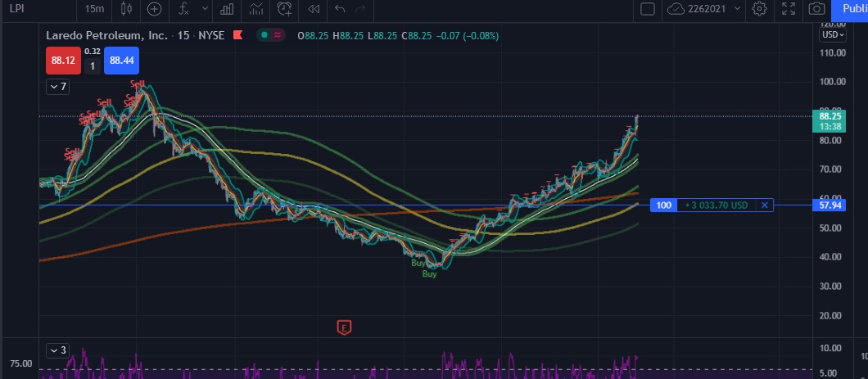The width and height of the screenshot is (868, 379).
Task: Click the blue Publish button
Action: click(x=852, y=9)
